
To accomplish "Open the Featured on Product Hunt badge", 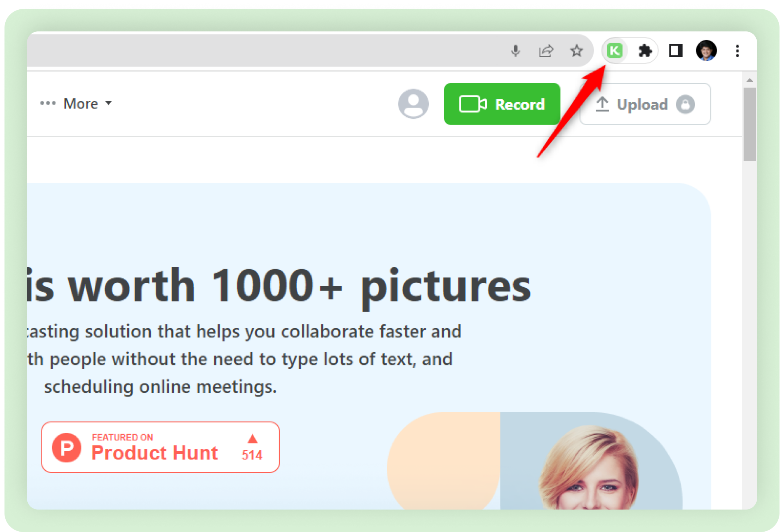I will tap(160, 447).
